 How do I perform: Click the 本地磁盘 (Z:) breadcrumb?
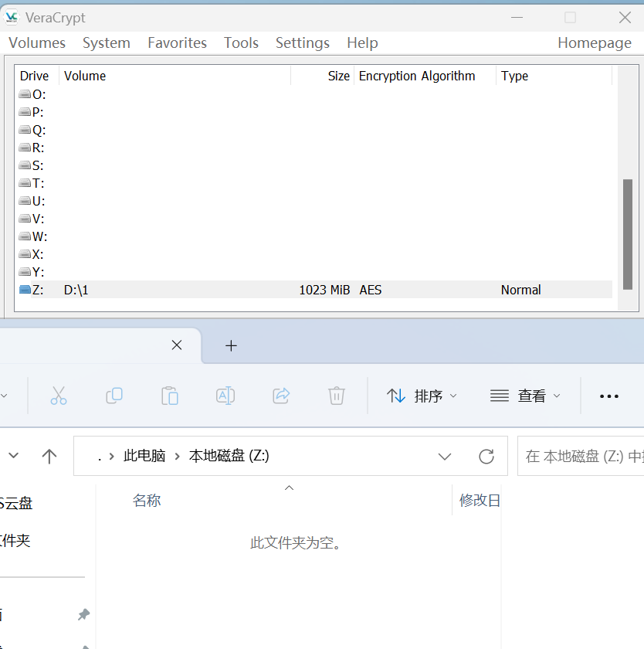coord(229,456)
